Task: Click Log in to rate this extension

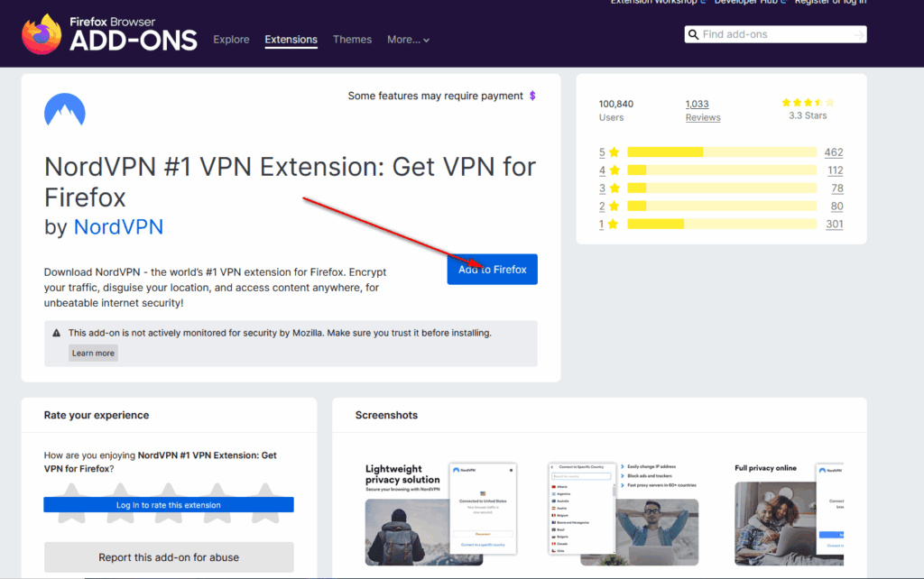Action: tap(169, 505)
